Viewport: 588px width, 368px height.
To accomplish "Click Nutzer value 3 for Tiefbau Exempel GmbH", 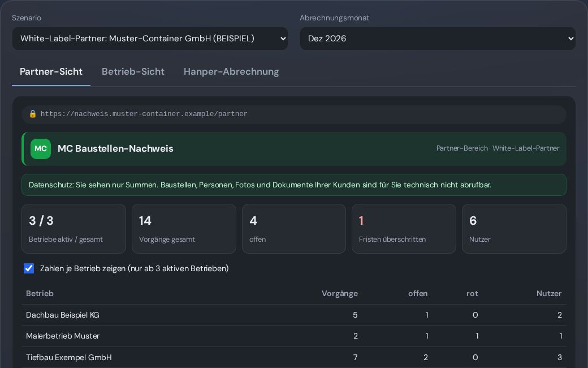I will coord(560,357).
